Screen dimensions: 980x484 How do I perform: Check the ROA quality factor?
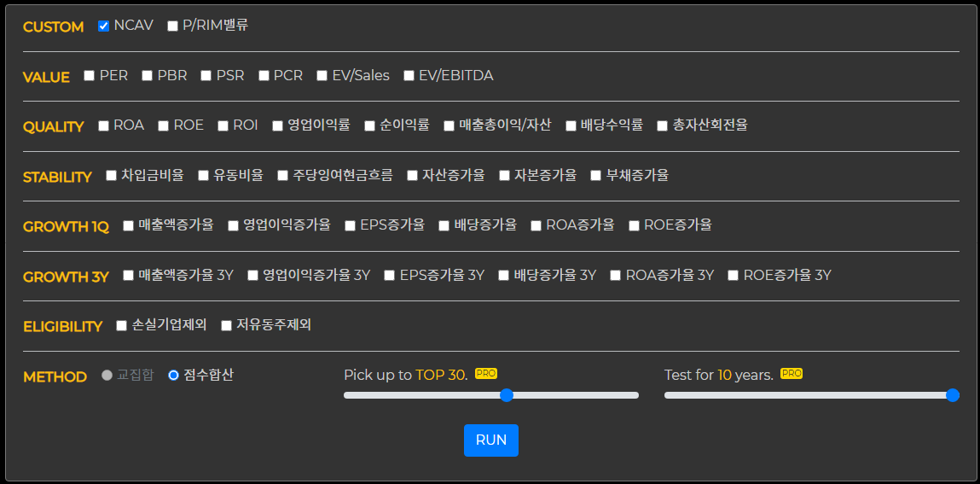pos(104,125)
